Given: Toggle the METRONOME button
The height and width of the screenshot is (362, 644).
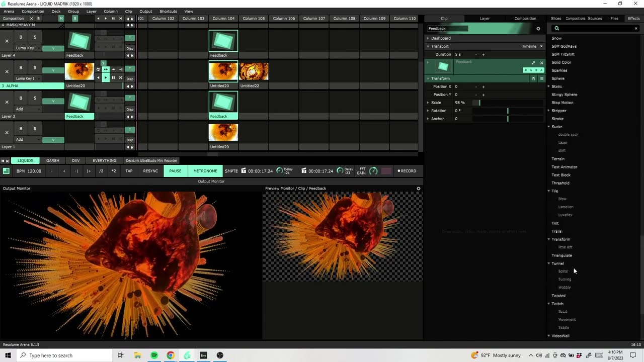Looking at the screenshot, I should click(205, 171).
